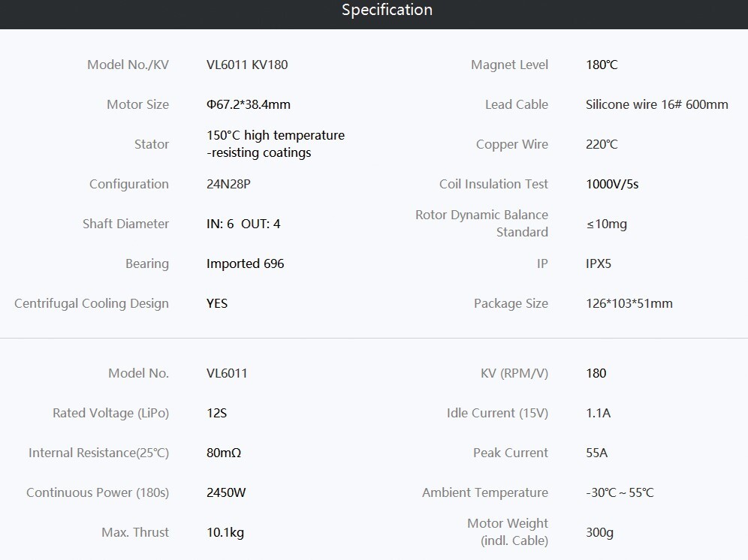Select the Imported 696 bearing value
This screenshot has width=748, height=560.
[x=245, y=263]
